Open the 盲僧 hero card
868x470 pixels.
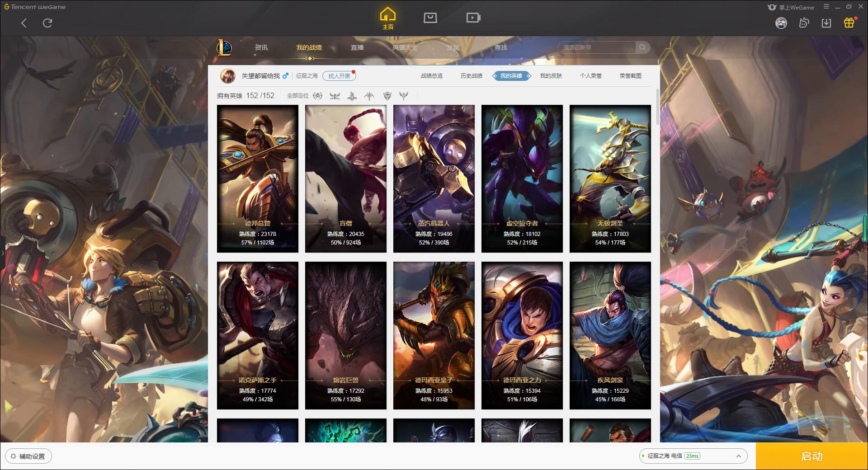(346, 179)
